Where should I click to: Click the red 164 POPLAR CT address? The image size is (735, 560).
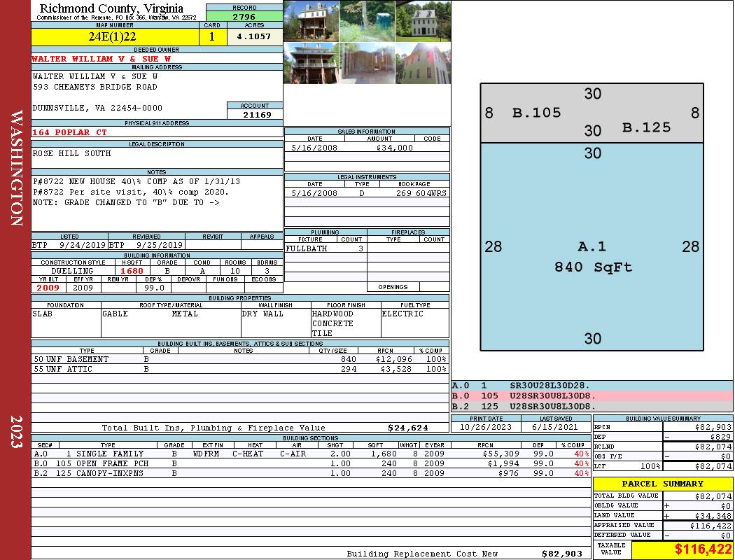tap(70, 132)
